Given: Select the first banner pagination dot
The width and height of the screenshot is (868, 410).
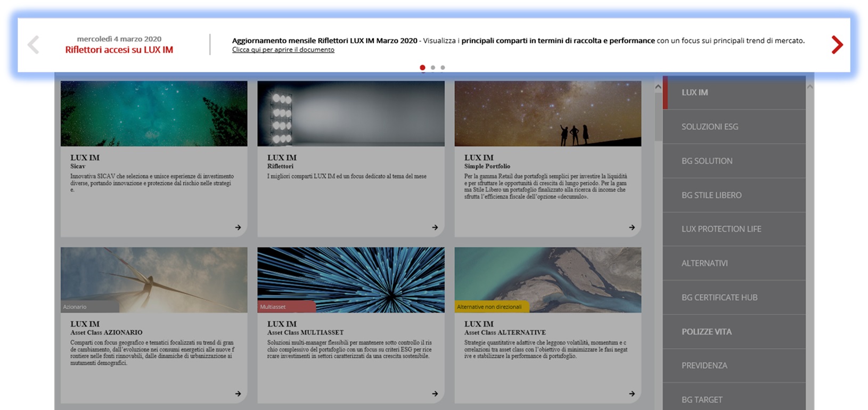Looking at the screenshot, I should pos(422,68).
